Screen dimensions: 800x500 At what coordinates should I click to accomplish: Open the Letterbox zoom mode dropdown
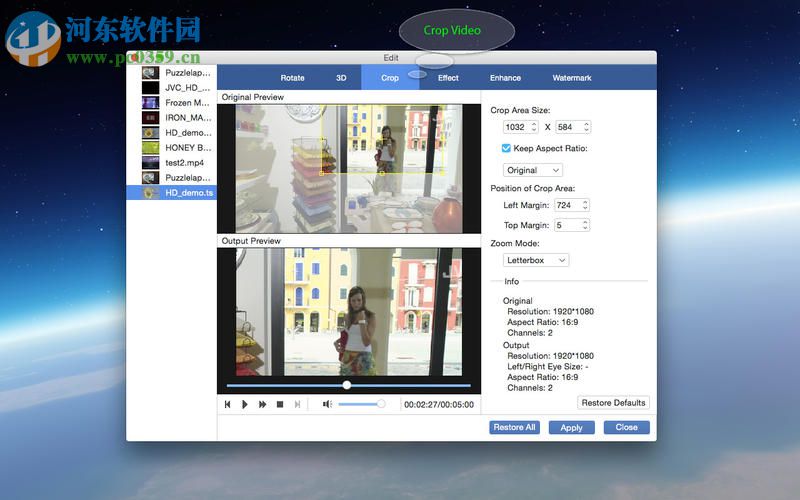[536, 260]
